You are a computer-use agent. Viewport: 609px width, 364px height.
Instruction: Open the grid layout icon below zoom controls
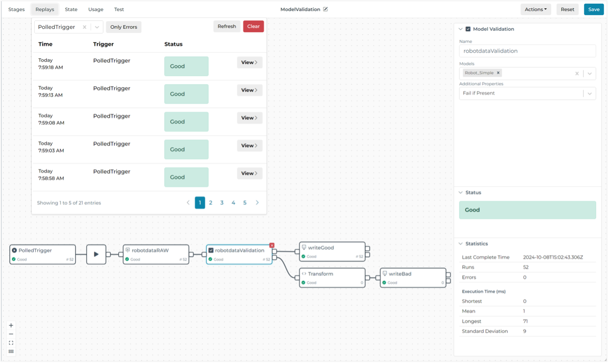(11, 351)
